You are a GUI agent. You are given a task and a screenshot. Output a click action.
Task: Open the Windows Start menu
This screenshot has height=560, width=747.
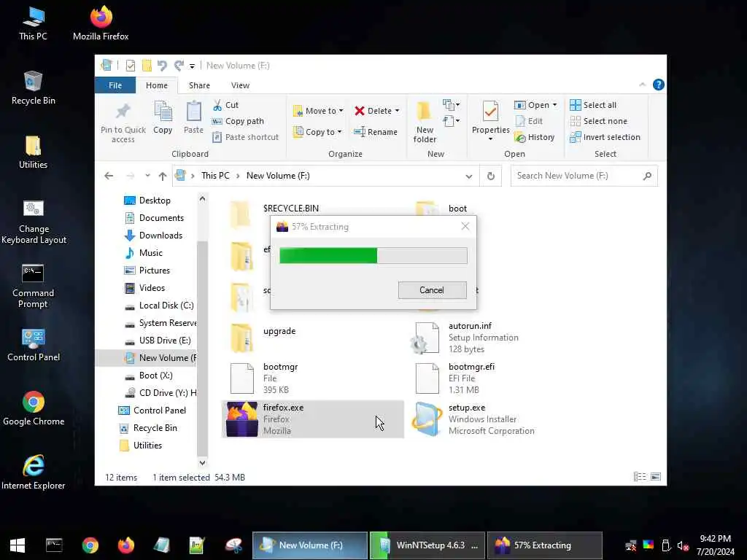click(18, 545)
